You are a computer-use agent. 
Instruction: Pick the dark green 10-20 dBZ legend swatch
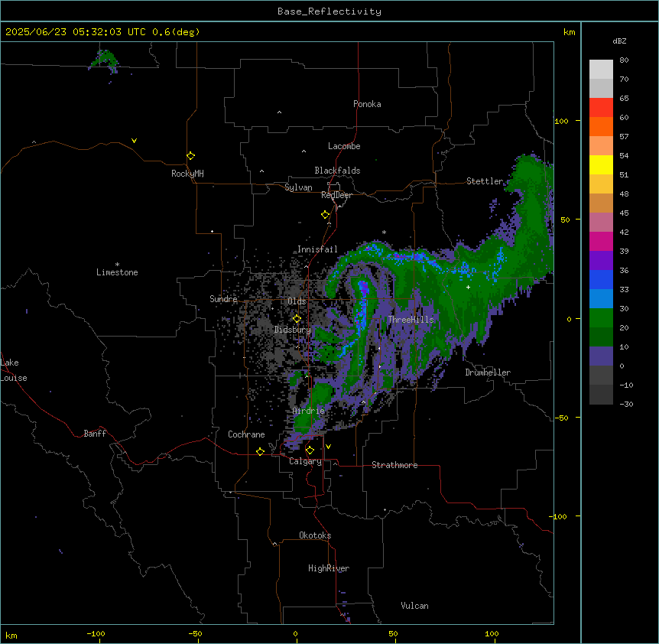(601, 337)
